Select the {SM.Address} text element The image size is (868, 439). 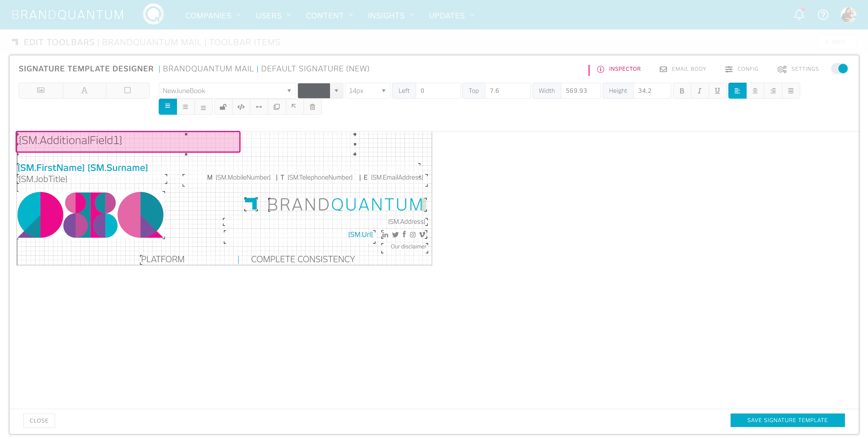coord(407,222)
